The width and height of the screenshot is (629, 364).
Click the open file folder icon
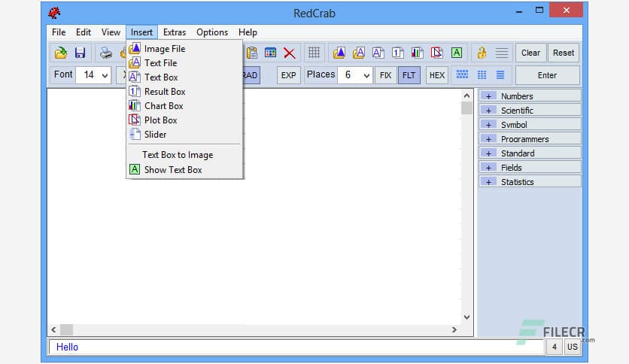click(x=61, y=53)
